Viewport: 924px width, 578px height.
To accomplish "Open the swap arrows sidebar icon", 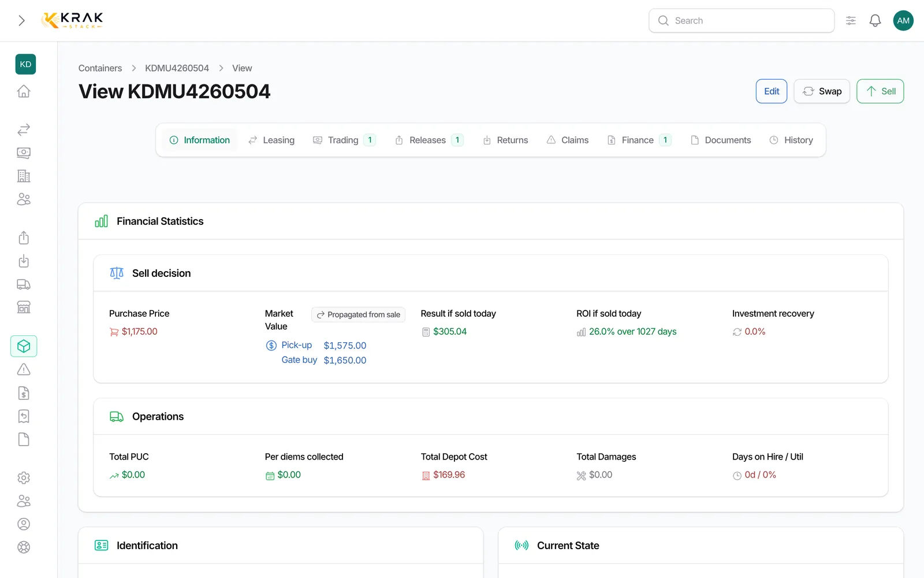I will (x=24, y=129).
